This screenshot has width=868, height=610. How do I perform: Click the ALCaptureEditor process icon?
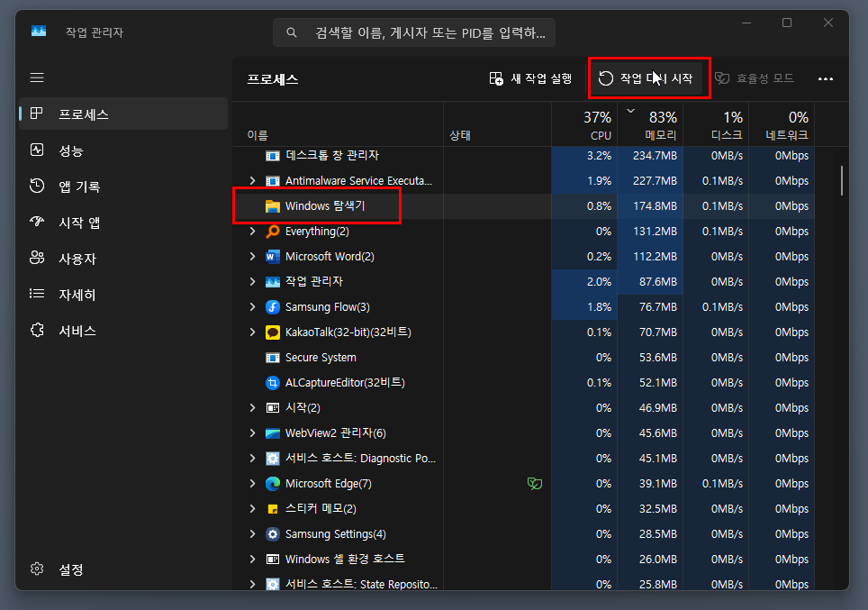click(272, 383)
